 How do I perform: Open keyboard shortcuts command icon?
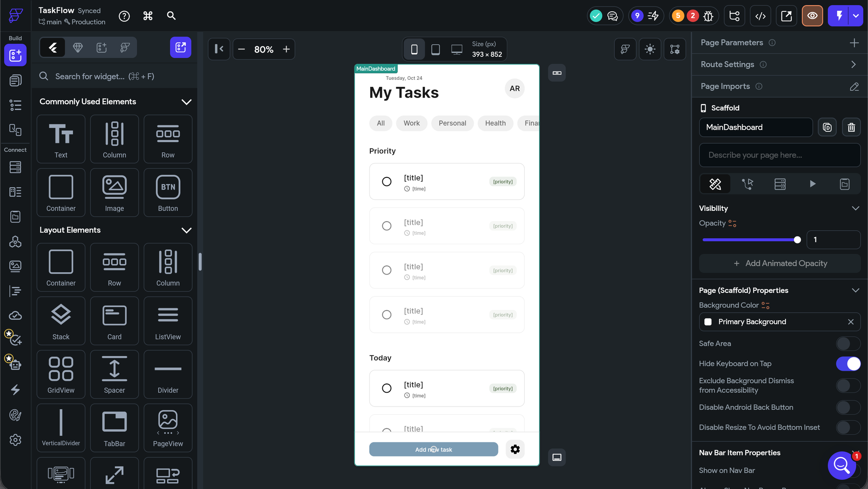(x=148, y=16)
